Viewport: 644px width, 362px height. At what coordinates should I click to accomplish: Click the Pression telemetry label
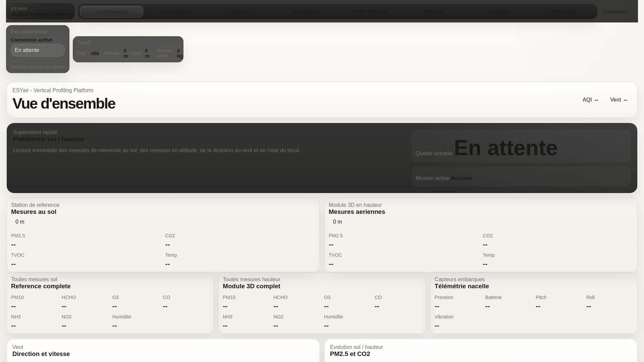(x=444, y=297)
